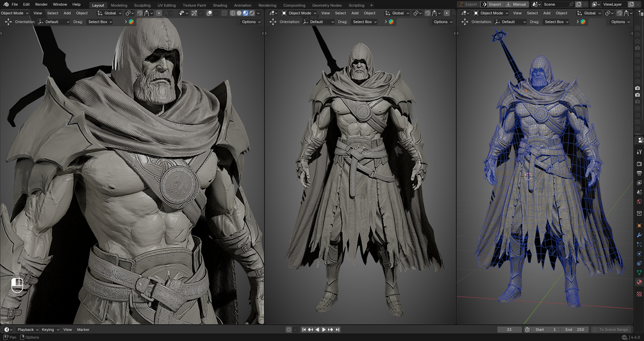
Task: Open the Object properties tab icon
Action: (639, 226)
